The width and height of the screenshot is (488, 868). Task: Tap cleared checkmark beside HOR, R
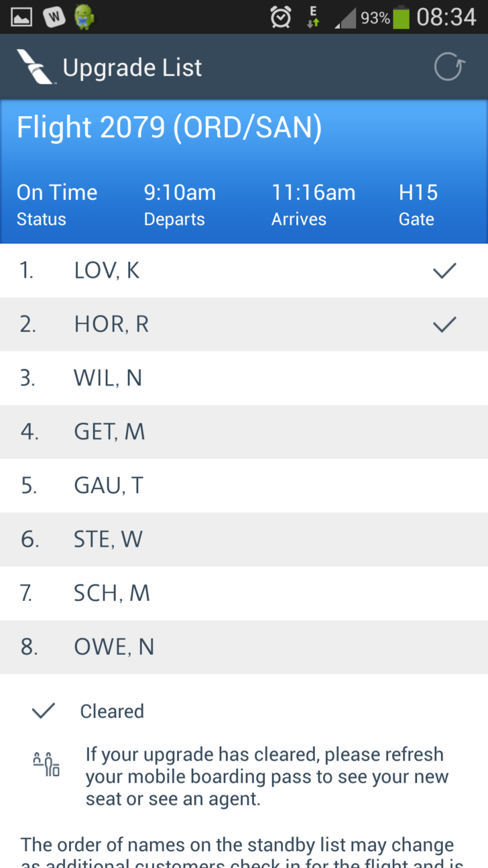(444, 324)
